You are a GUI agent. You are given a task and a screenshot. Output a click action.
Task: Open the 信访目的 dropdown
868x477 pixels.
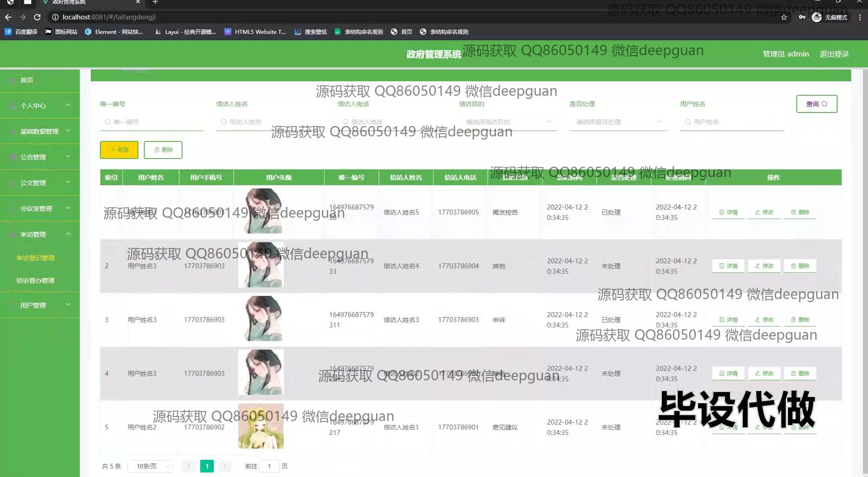pos(508,122)
